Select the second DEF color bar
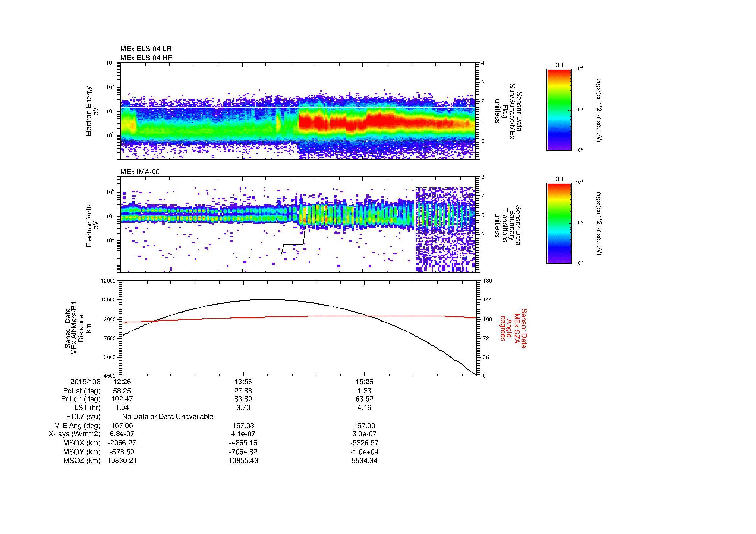The image size is (756, 534). pos(559,224)
